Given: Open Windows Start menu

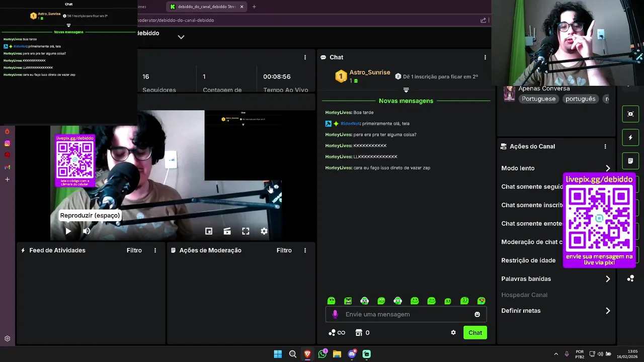Looking at the screenshot, I should click(278, 354).
